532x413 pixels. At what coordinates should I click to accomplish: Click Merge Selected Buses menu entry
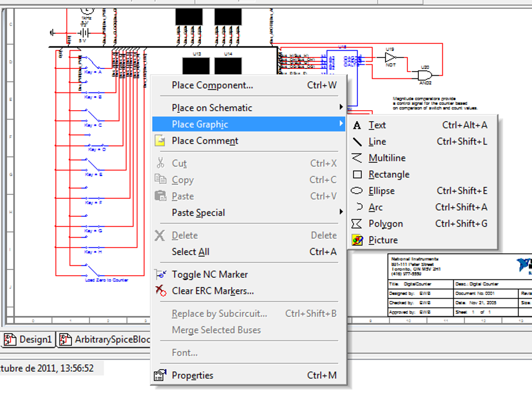[x=249, y=330]
